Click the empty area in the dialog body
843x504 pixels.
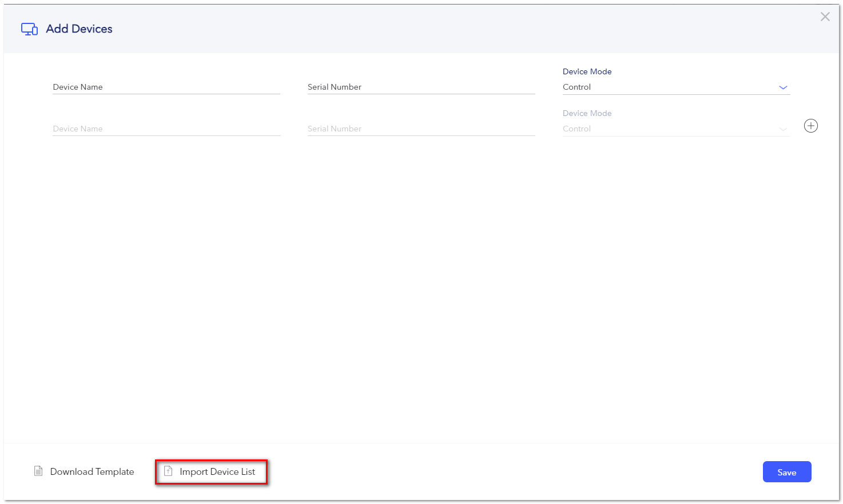pos(421,286)
